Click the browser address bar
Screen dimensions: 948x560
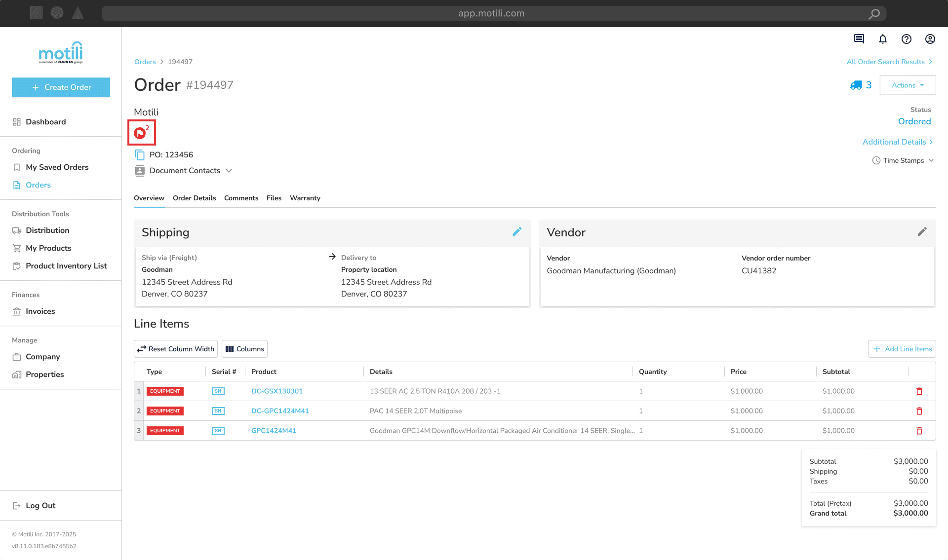491,13
